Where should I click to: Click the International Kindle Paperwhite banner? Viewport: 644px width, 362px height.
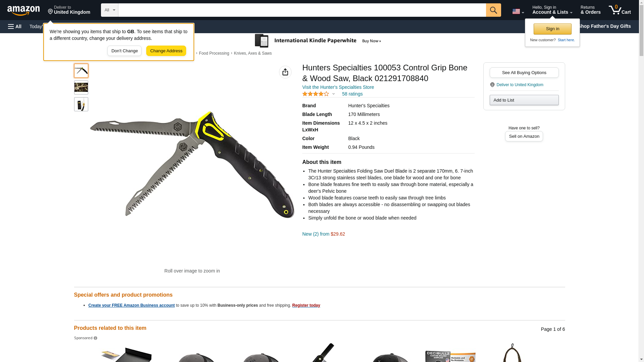[x=318, y=41]
